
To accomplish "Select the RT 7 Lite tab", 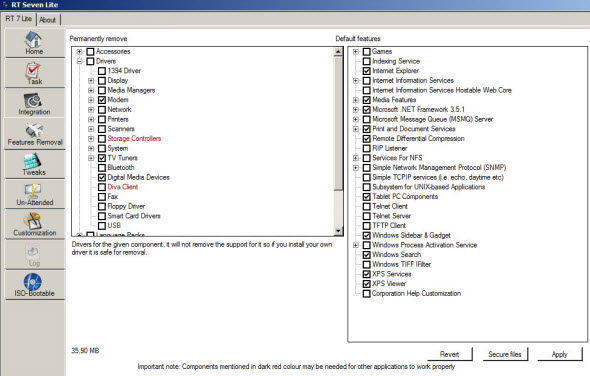I will coord(18,18).
